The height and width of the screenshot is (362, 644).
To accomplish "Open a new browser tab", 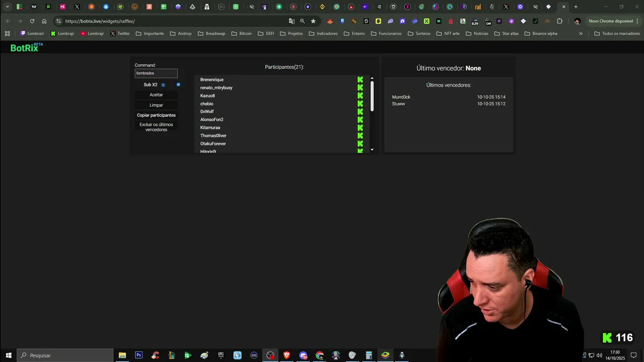I will [576, 7].
